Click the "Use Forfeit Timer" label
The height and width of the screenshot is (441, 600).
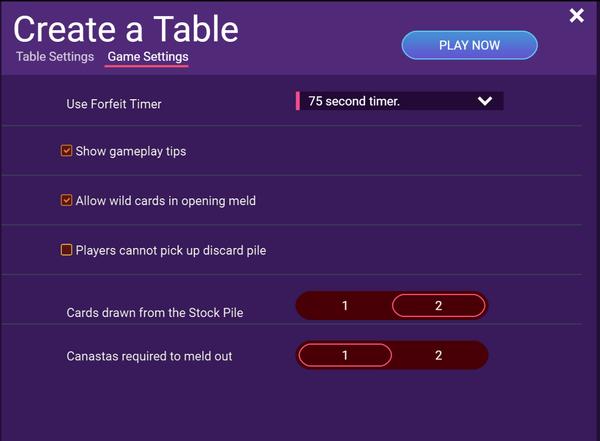(x=113, y=103)
